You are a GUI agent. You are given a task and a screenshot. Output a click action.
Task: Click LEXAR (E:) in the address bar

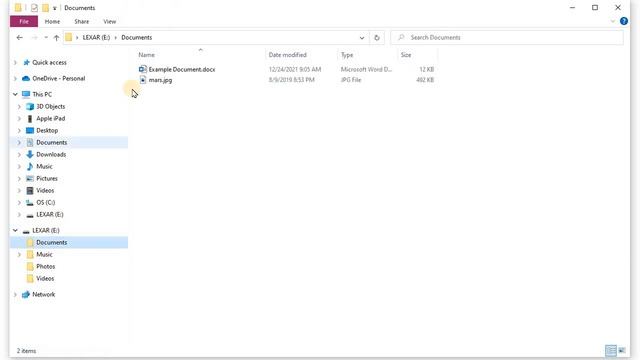96,38
